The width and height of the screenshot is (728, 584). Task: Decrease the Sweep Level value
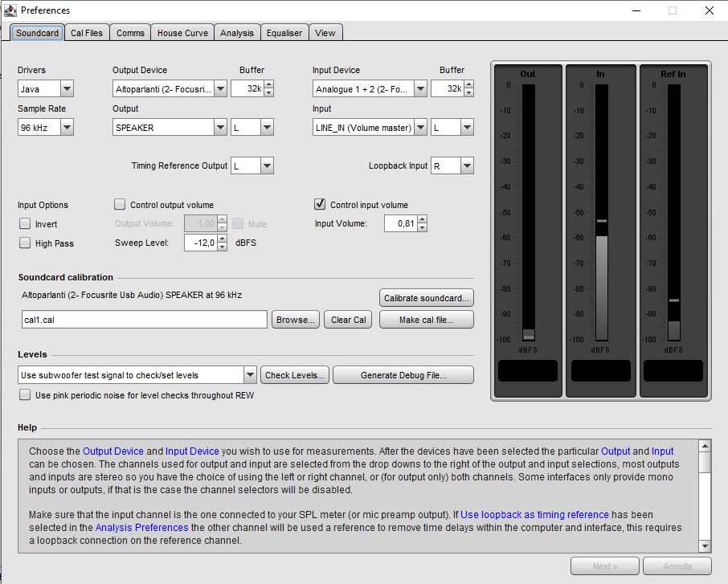point(223,247)
